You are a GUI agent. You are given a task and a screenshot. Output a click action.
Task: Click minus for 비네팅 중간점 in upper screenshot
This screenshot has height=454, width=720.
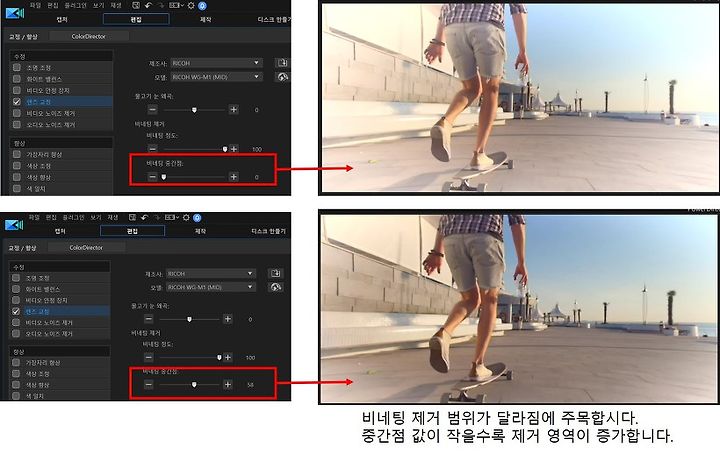click(152, 177)
